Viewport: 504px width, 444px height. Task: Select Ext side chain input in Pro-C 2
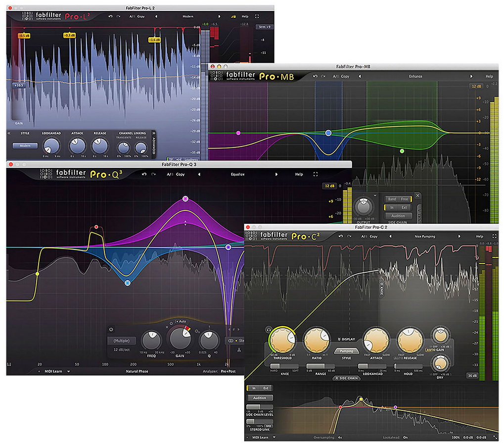(x=266, y=388)
